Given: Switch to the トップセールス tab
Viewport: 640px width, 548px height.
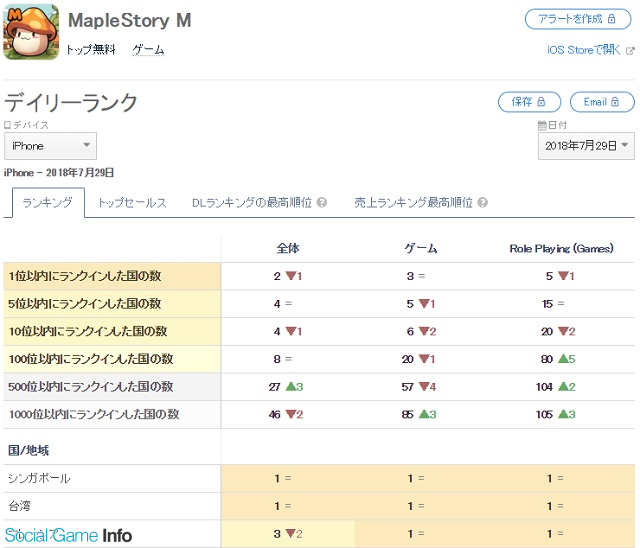Looking at the screenshot, I should (132, 202).
